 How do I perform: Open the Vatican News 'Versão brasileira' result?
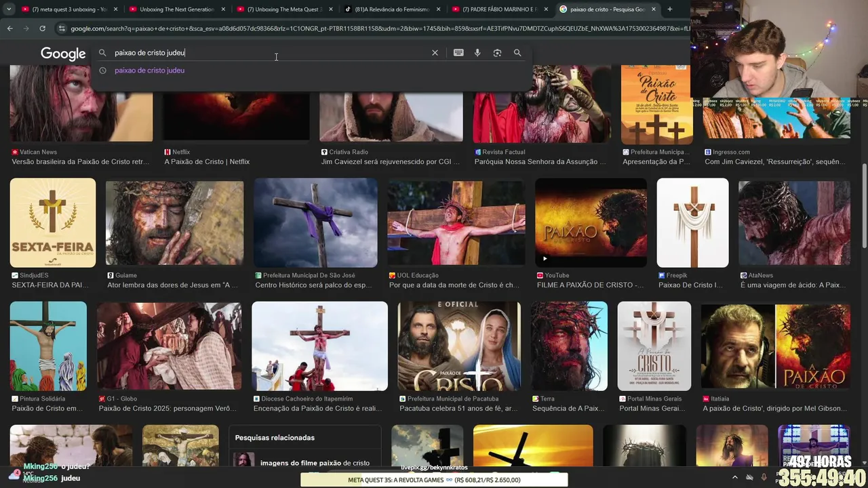click(x=81, y=162)
